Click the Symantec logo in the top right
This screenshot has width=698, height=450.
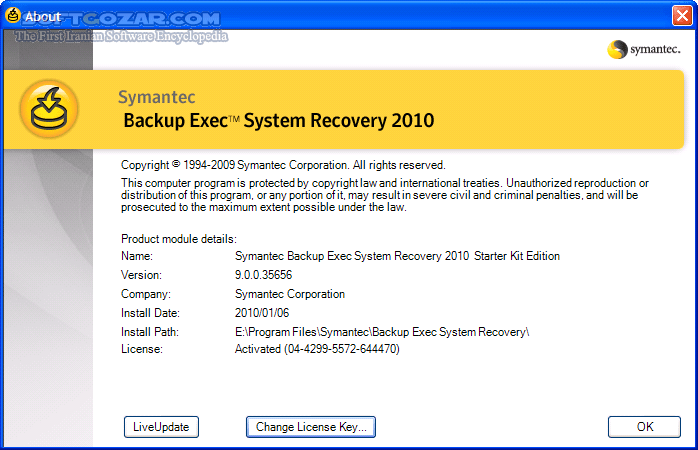(x=644, y=49)
